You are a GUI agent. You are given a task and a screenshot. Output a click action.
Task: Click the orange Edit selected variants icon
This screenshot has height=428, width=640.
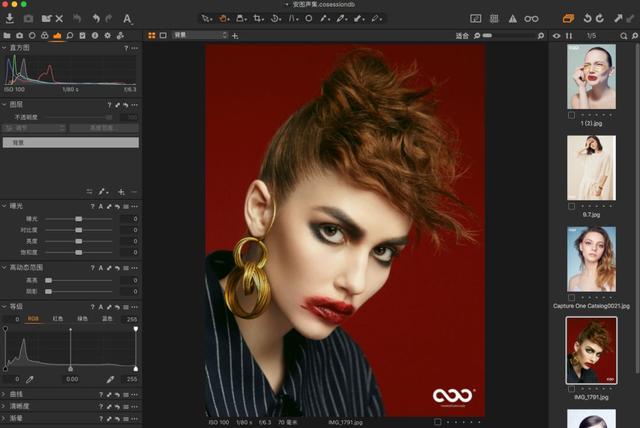568,18
